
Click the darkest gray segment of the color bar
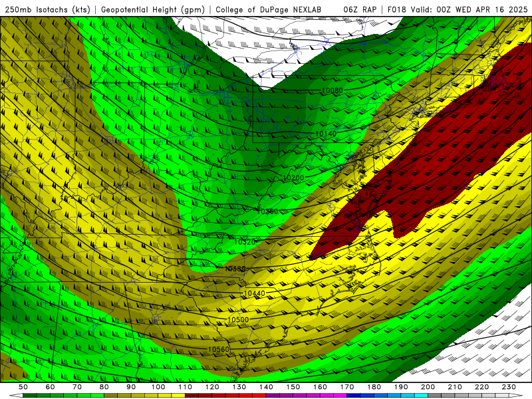click(x=435, y=395)
